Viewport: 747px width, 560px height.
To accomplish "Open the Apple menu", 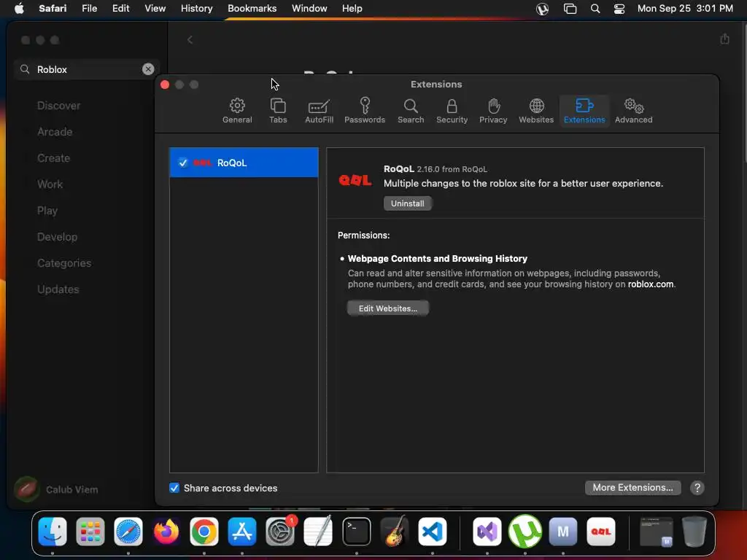I will pos(19,8).
